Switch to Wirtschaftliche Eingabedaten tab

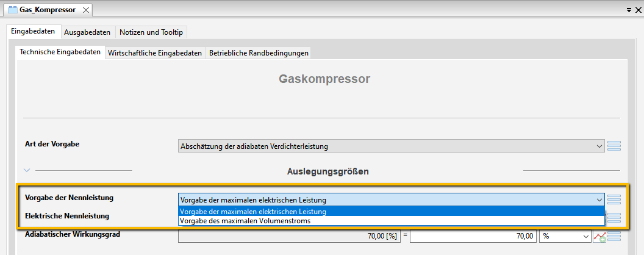pos(155,53)
